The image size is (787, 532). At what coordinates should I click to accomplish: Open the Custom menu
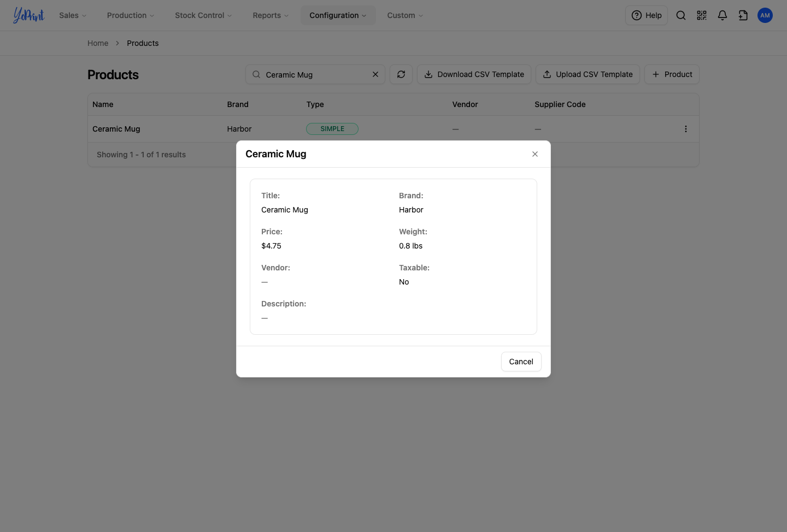tap(405, 15)
